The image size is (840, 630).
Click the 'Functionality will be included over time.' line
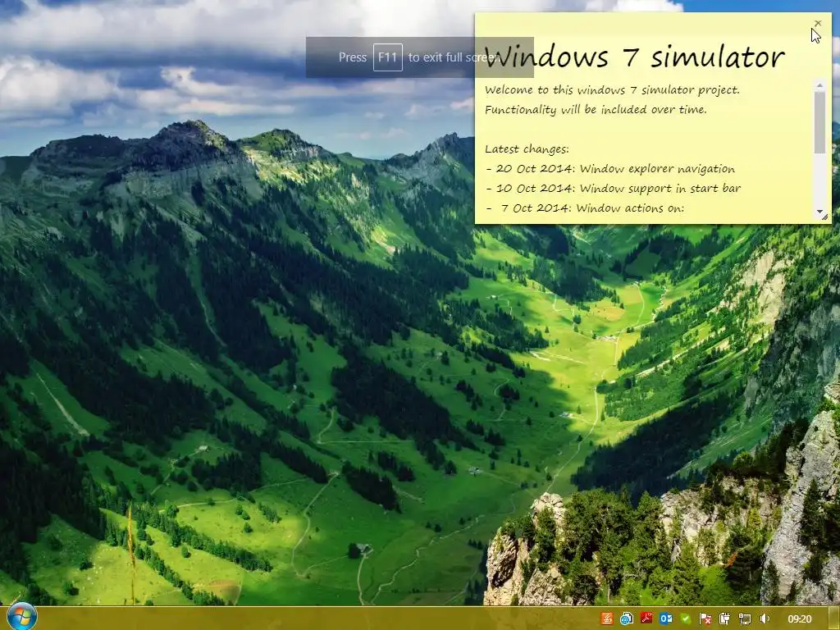596,110
